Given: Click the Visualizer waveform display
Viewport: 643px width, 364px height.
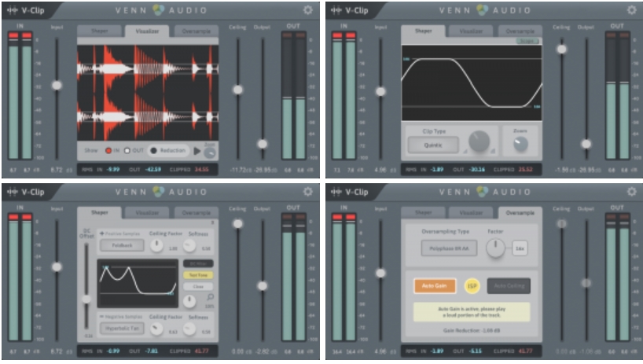Looking at the screenshot, I should (148, 93).
